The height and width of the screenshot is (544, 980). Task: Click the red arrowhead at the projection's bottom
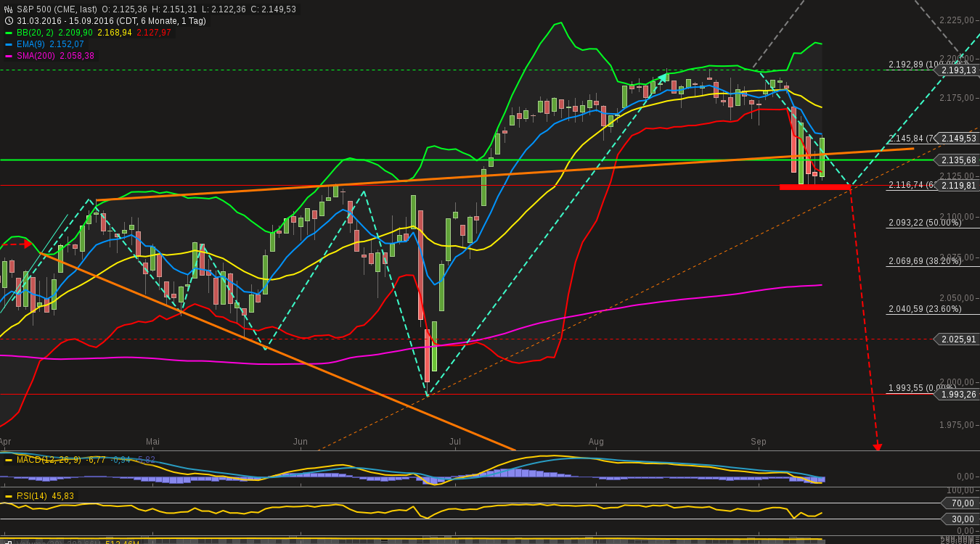click(878, 447)
